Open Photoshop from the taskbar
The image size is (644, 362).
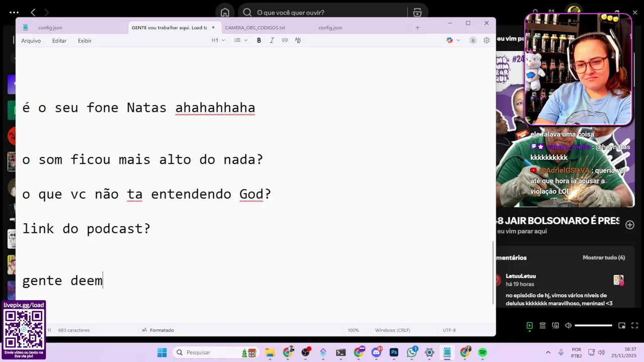pyautogui.click(x=394, y=352)
